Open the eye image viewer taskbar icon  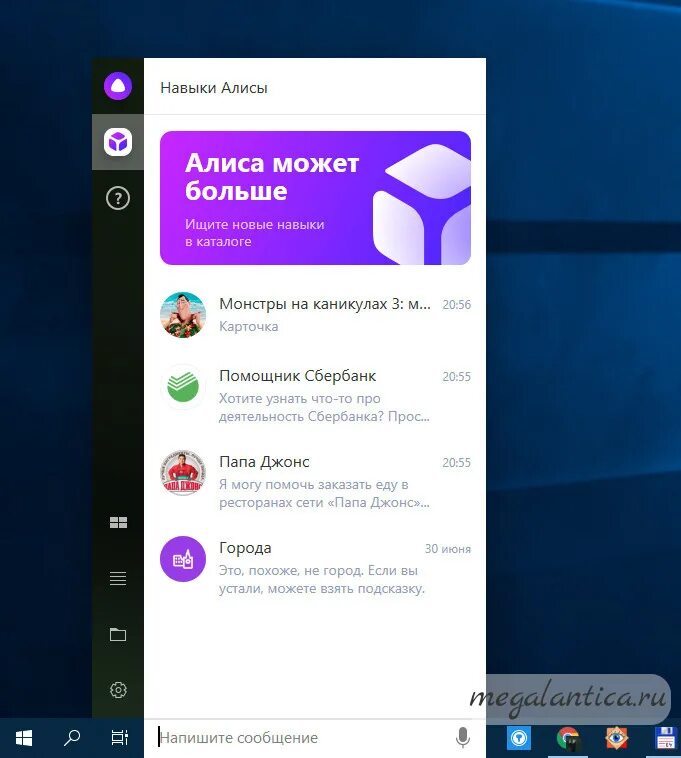pyautogui.click(x=616, y=738)
